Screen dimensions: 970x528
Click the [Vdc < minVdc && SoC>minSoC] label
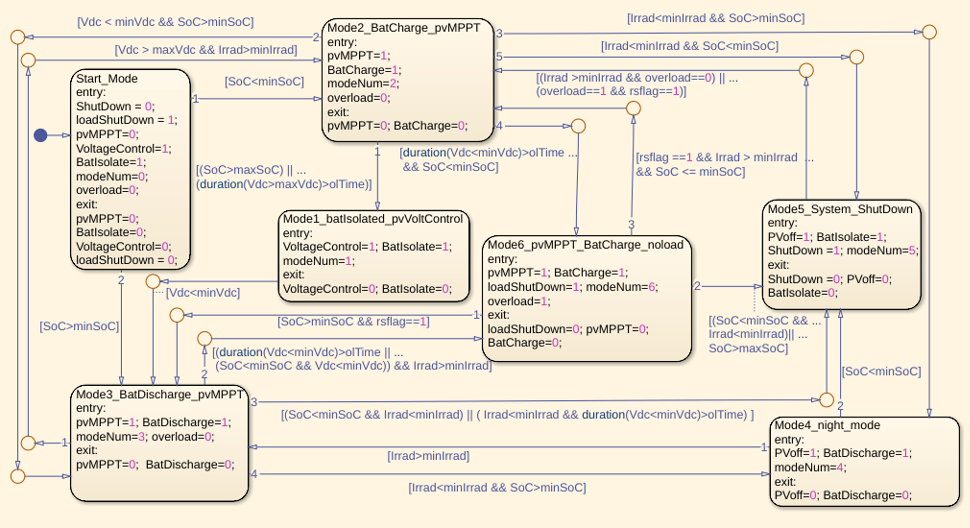[x=165, y=22]
